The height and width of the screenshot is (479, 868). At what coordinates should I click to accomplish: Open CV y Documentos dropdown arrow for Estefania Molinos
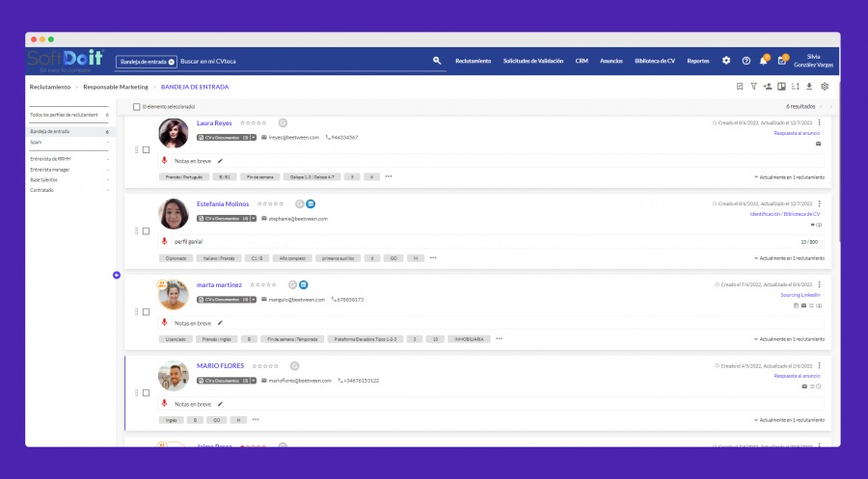click(x=254, y=219)
